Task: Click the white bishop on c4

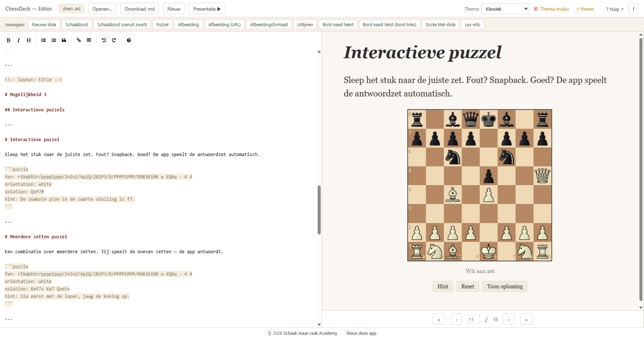Action: [453, 194]
